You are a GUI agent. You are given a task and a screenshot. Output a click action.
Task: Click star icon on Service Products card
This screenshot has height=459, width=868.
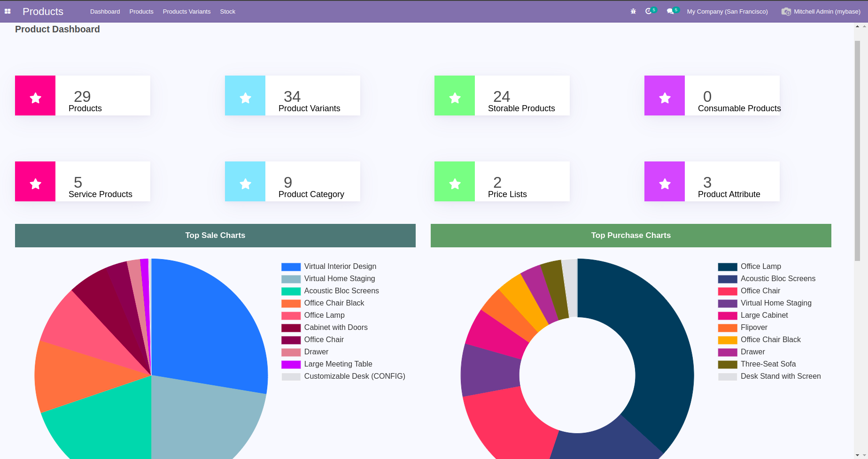pyautogui.click(x=35, y=184)
